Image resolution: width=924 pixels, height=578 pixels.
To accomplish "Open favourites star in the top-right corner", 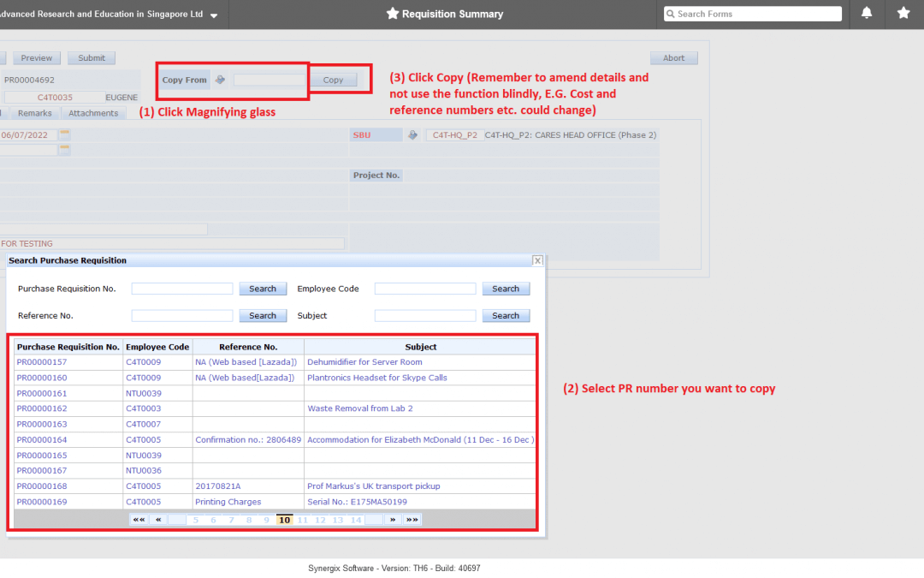I will click(903, 13).
